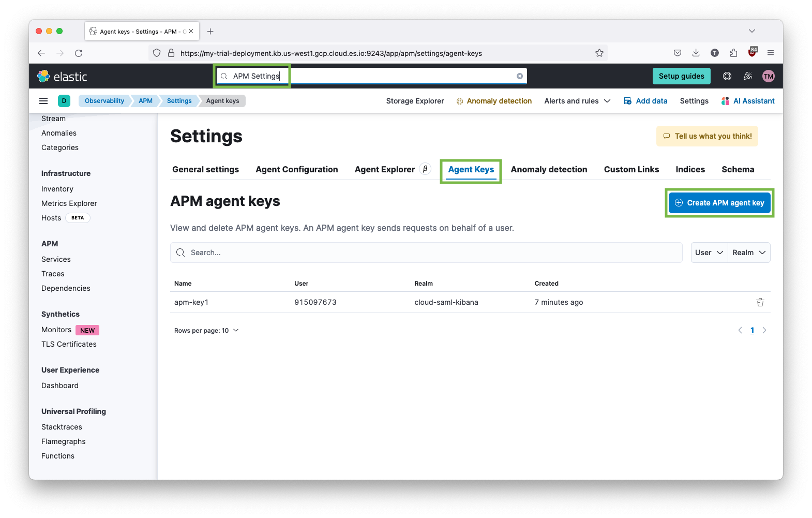The width and height of the screenshot is (812, 518).
Task: Click the APM Settings global search box
Action: pos(371,76)
